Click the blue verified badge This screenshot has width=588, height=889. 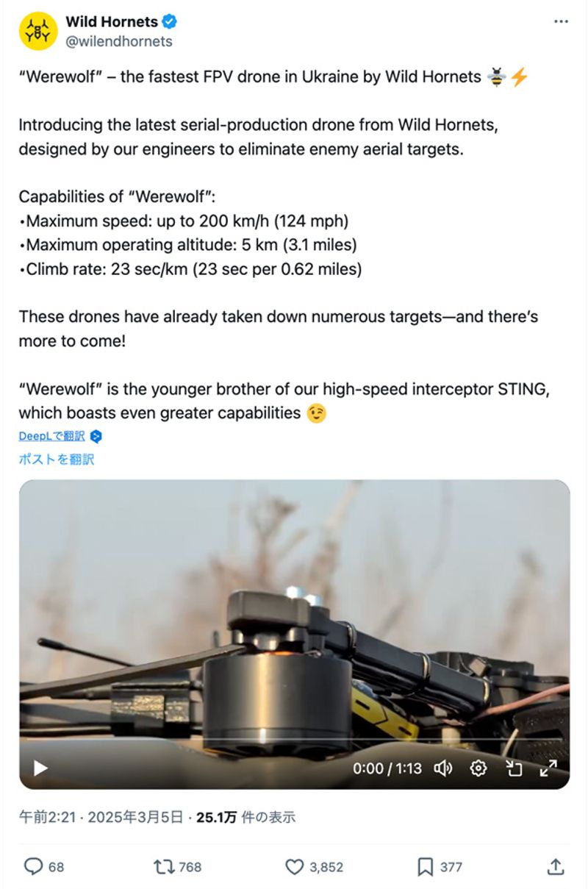[169, 22]
